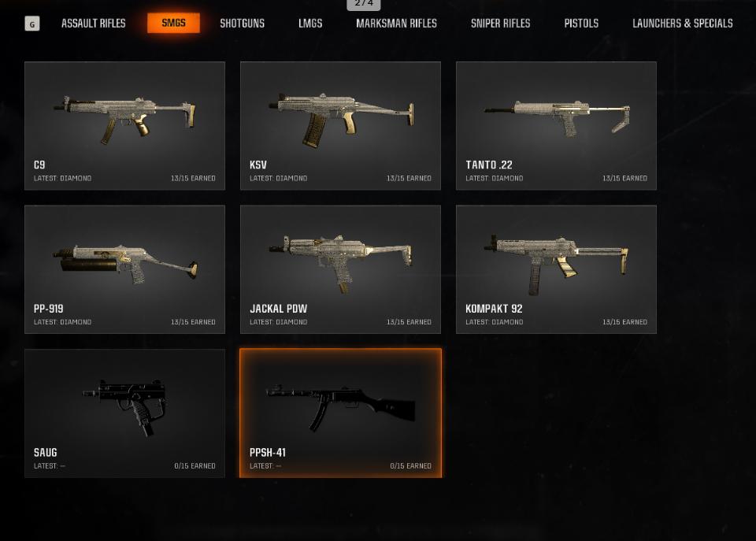Open Launchers & Specials tab
The width and height of the screenshot is (756, 541).
[x=682, y=23]
